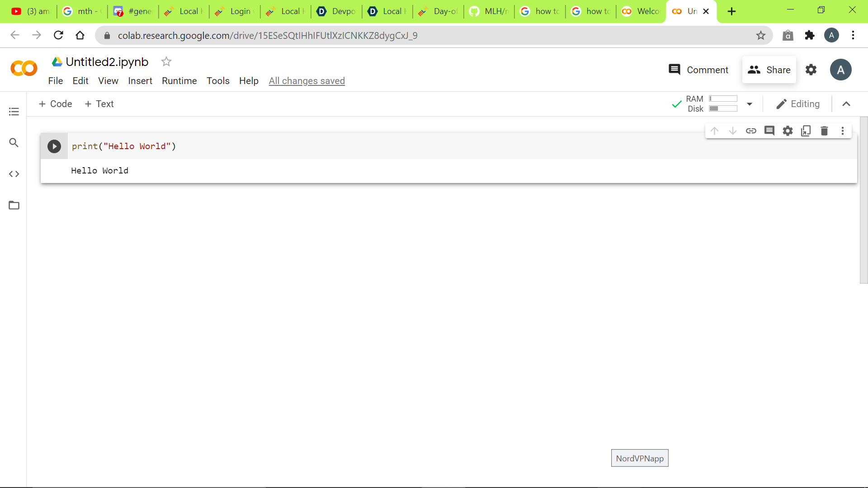Open the Editing mode dropdown

pyautogui.click(x=798, y=104)
